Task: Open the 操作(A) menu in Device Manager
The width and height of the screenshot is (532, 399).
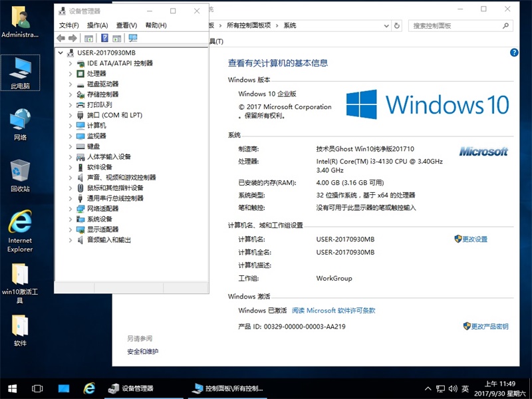Action: (x=97, y=25)
